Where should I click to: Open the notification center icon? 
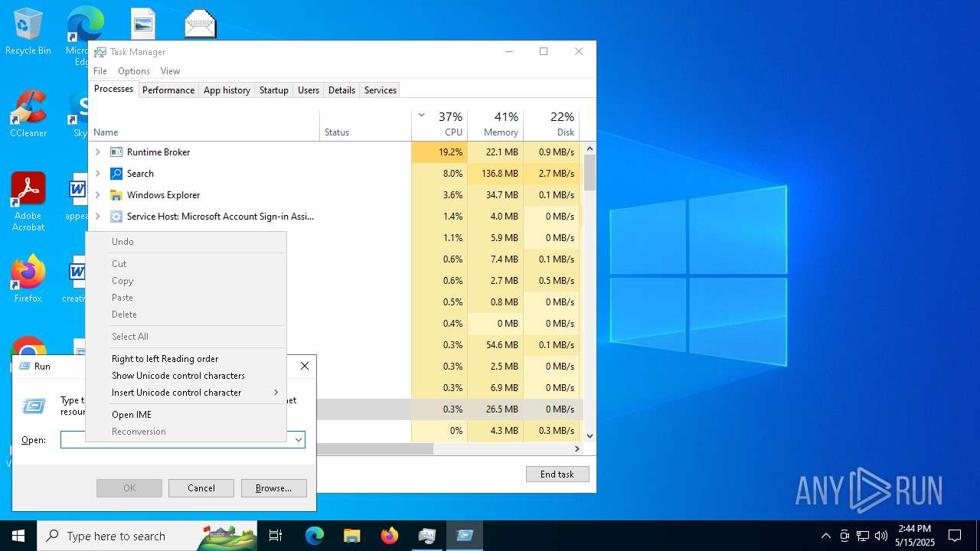click(955, 536)
